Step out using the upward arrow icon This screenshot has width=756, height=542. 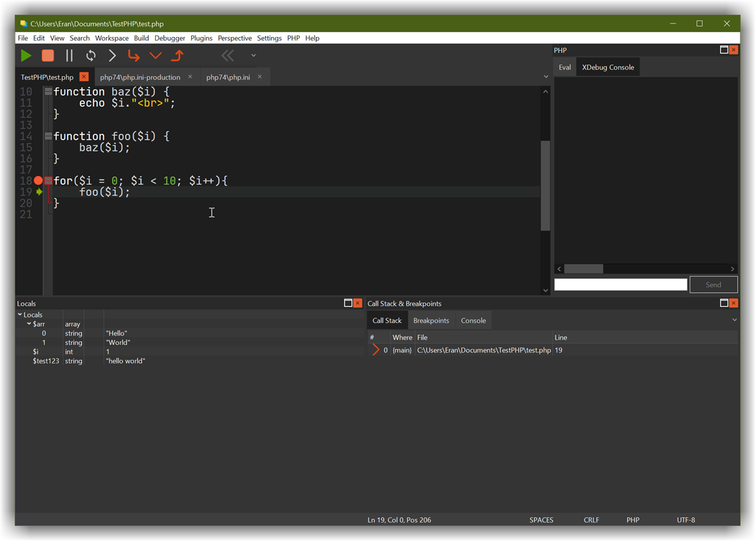pyautogui.click(x=177, y=56)
